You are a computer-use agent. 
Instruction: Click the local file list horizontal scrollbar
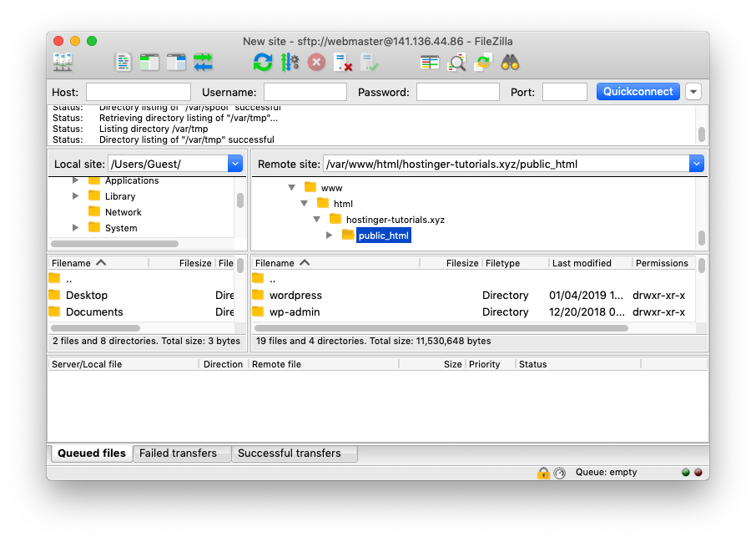coord(95,328)
